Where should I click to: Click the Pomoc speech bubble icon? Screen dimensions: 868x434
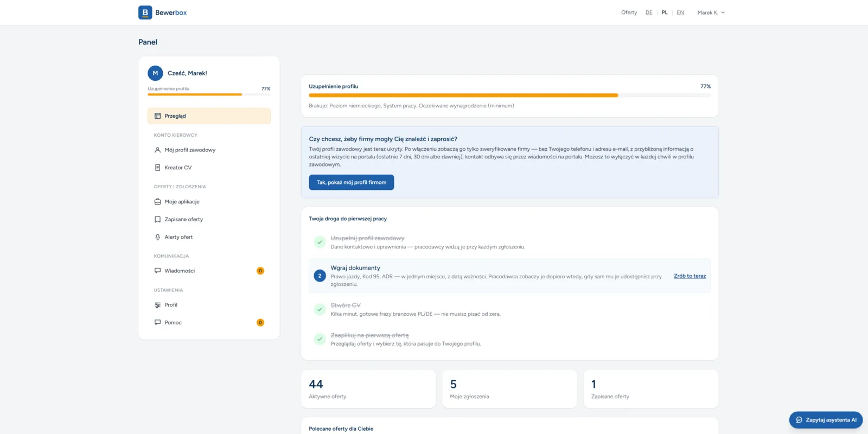pos(157,322)
